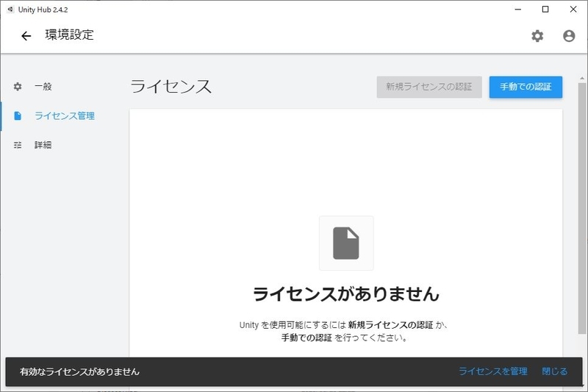Click the ライセンスがありません heading

tap(345, 293)
